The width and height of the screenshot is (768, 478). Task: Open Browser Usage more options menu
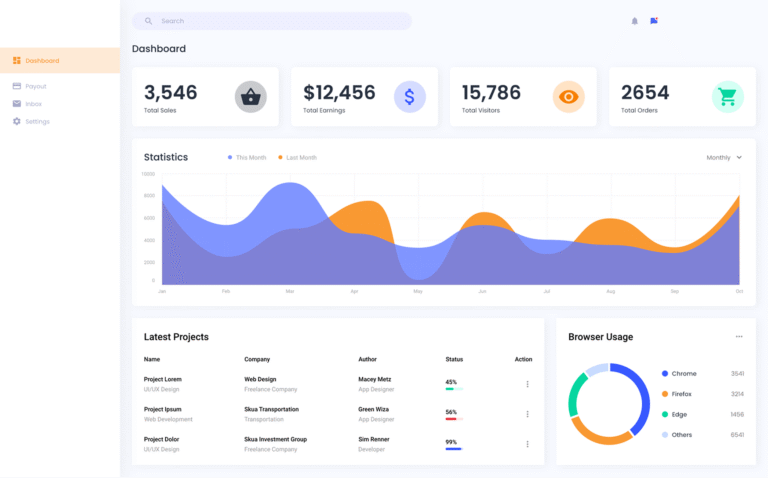739,337
